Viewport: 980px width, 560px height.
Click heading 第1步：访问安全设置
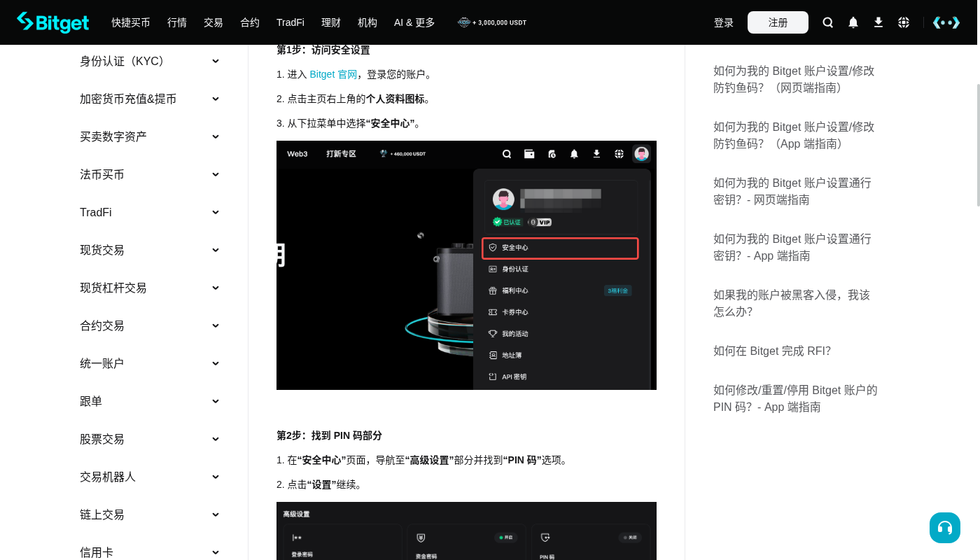click(323, 50)
